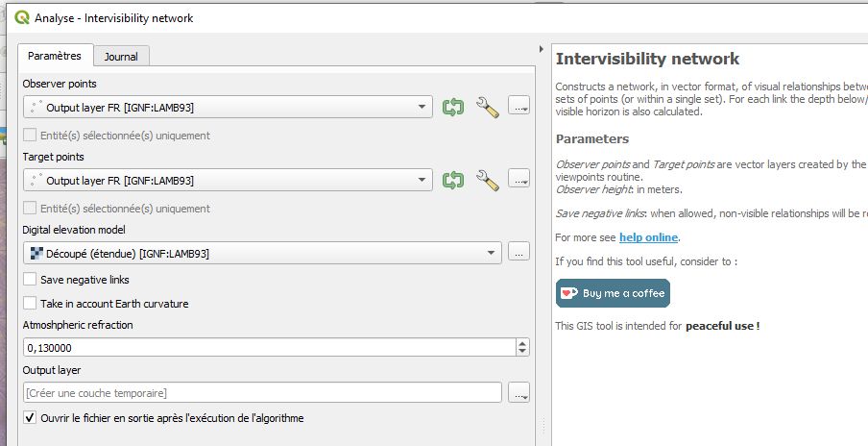This screenshot has width=868, height=446.
Task: Click the iterate icon for Target points
Action: [453, 180]
